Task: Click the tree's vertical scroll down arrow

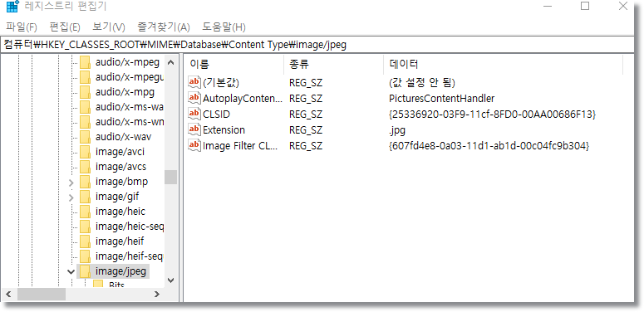Action: tap(171, 280)
